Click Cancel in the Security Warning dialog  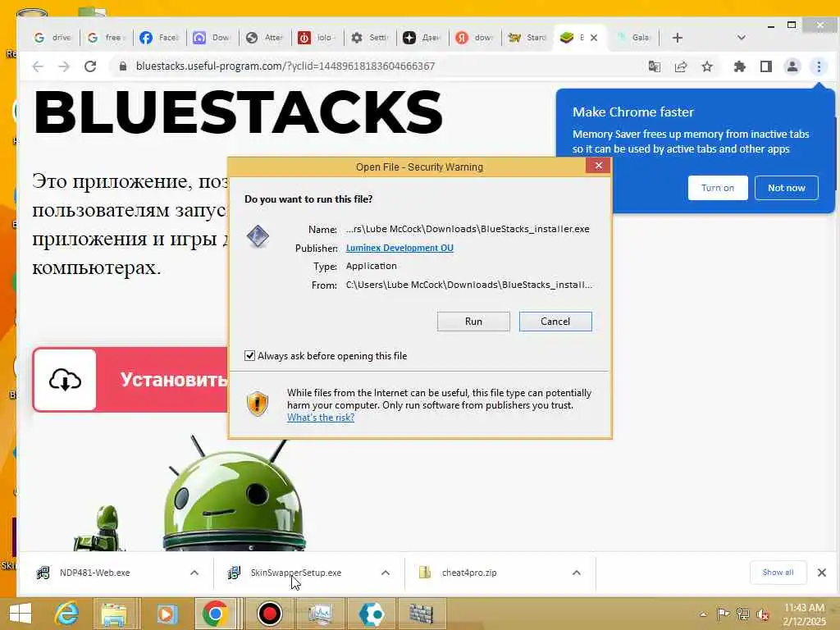(555, 322)
